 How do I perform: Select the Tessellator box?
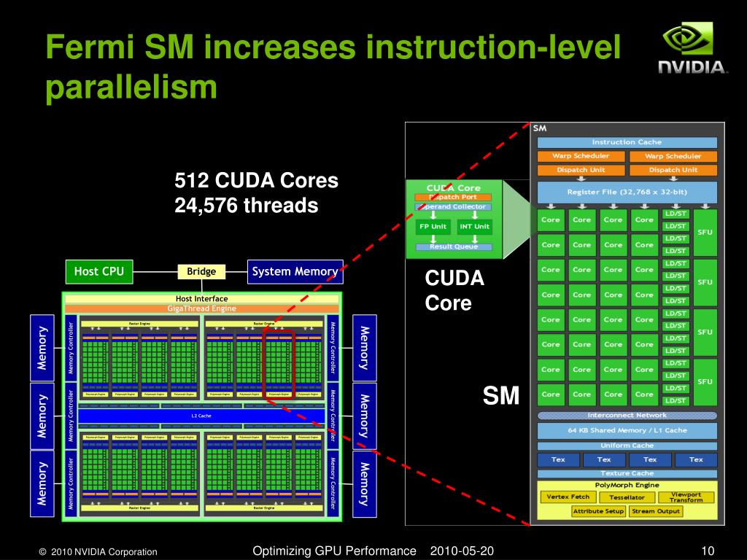627,497
